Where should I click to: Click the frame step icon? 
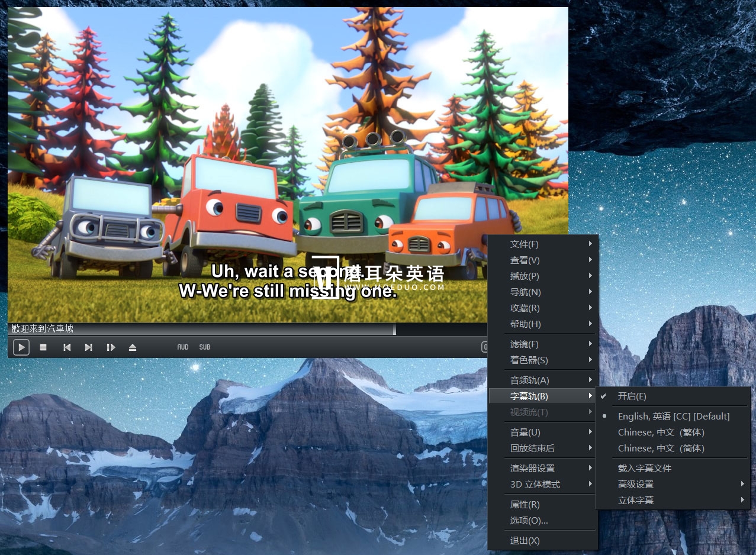point(111,347)
